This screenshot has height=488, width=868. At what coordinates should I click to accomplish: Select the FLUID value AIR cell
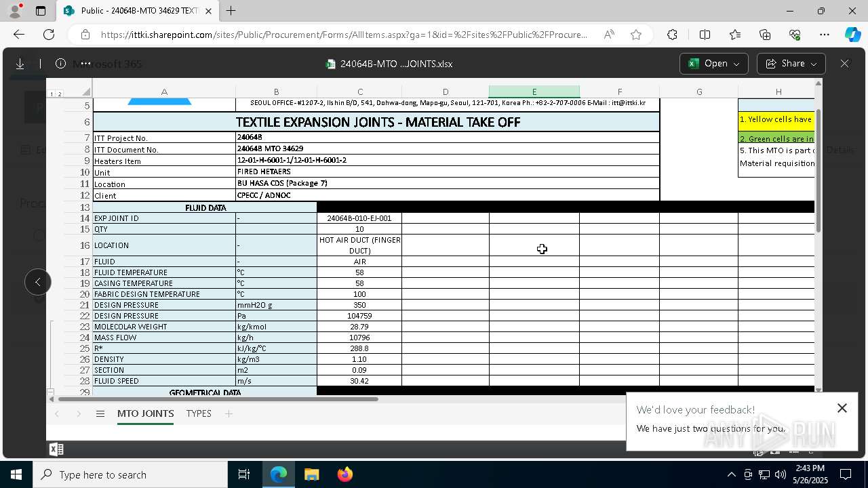pos(359,262)
